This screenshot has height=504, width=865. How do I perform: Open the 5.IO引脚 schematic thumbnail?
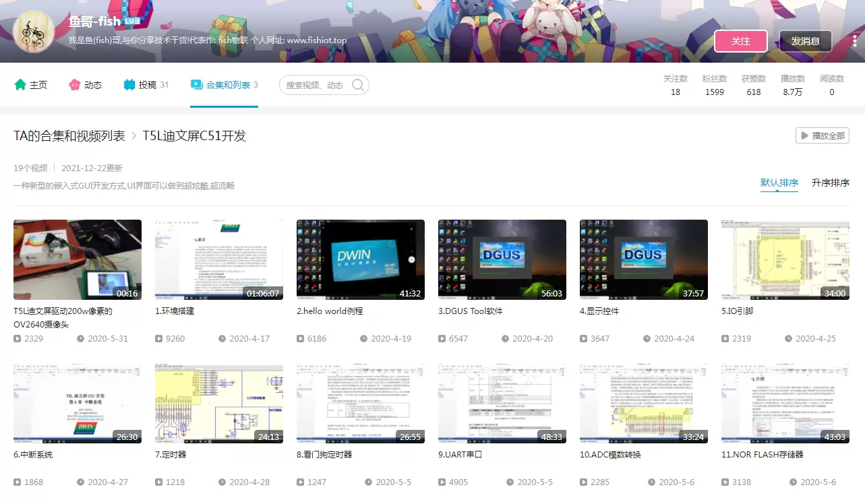click(785, 259)
